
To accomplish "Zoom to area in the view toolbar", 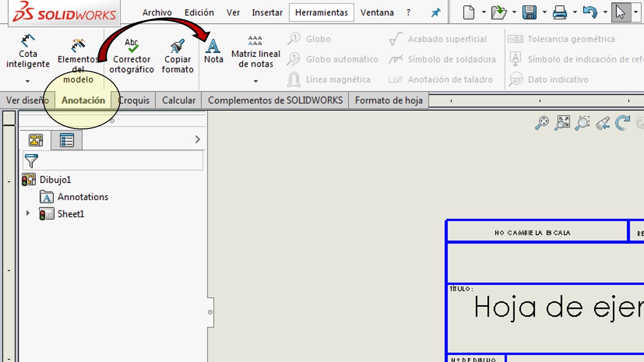I will pyautogui.click(x=582, y=122).
